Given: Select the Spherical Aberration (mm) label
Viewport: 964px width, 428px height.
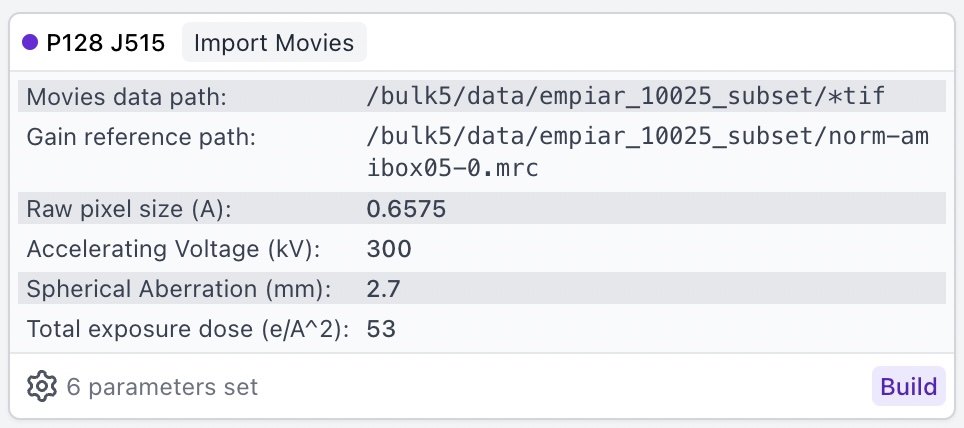Looking at the screenshot, I should [178, 289].
